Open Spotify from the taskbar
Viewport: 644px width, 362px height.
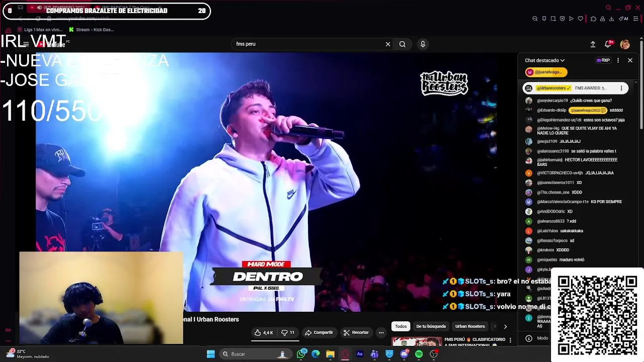[419, 354]
